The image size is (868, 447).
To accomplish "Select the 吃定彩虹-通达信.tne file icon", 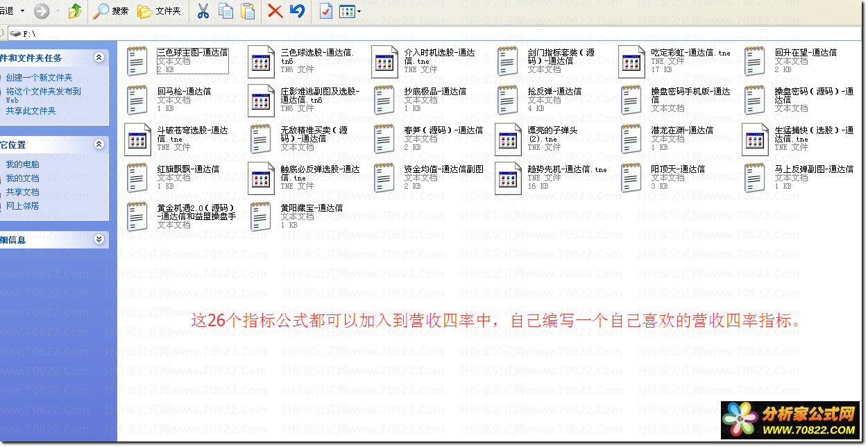I will tap(632, 61).
